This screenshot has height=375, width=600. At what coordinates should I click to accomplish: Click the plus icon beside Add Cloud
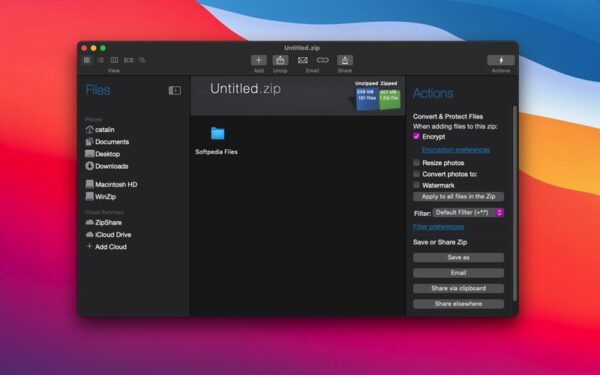pos(90,246)
